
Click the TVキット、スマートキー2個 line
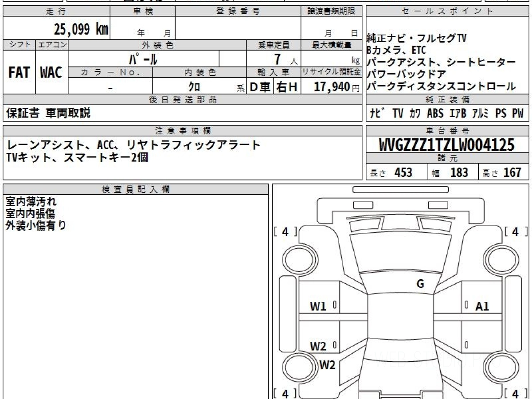point(77,157)
